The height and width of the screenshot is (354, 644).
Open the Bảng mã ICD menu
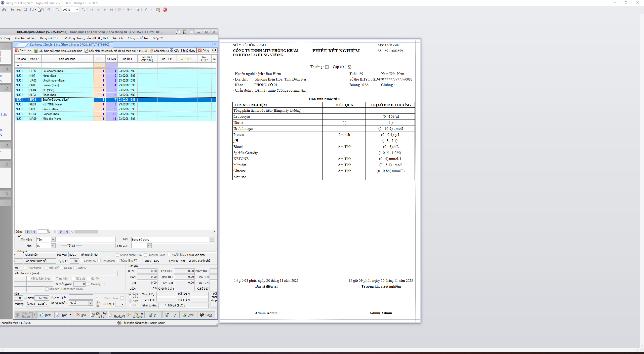tap(49, 38)
